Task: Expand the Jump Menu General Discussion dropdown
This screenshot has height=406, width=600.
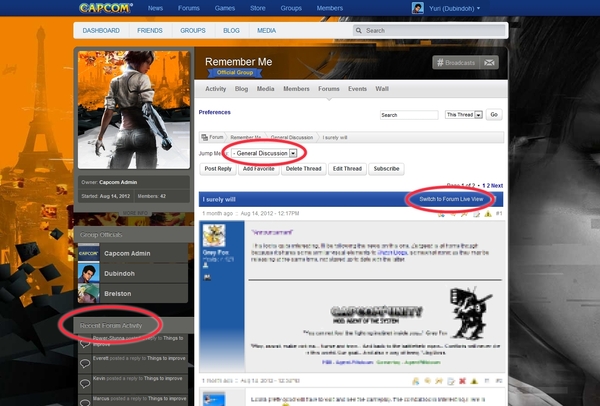Action: (x=293, y=153)
